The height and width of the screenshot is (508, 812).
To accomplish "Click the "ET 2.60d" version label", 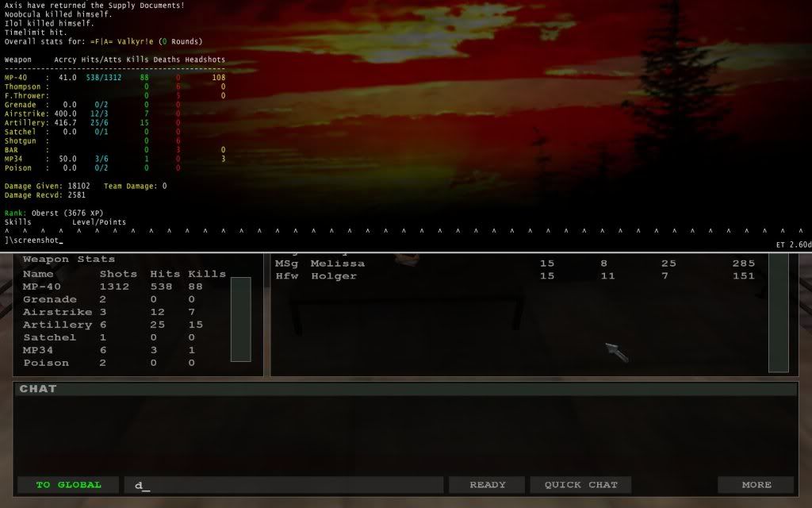I will (x=793, y=244).
